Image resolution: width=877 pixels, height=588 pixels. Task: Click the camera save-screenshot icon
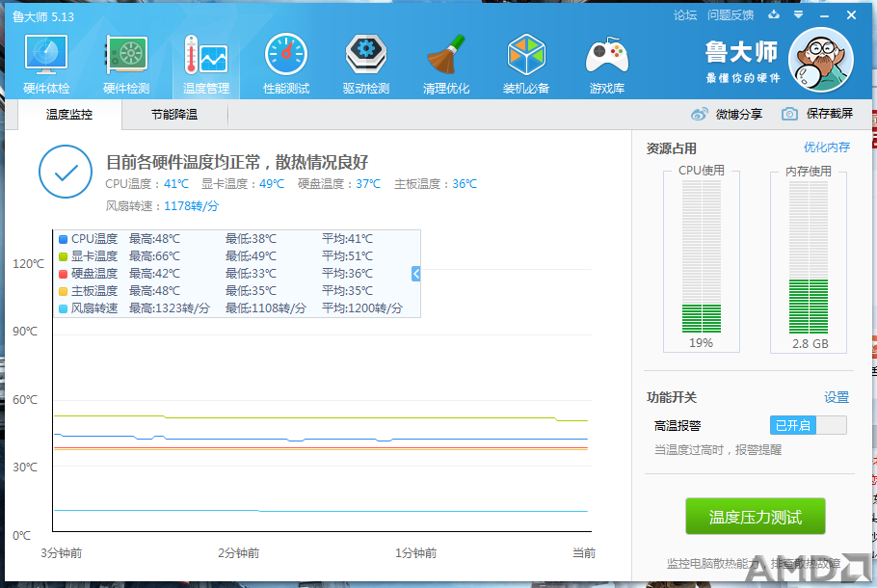[x=789, y=114]
